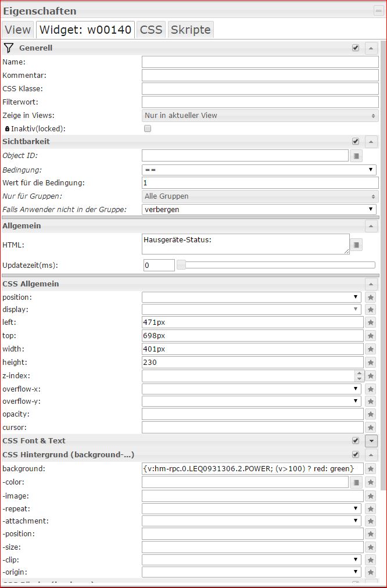Click the star icon next to left
387x588 pixels.
[x=371, y=322]
